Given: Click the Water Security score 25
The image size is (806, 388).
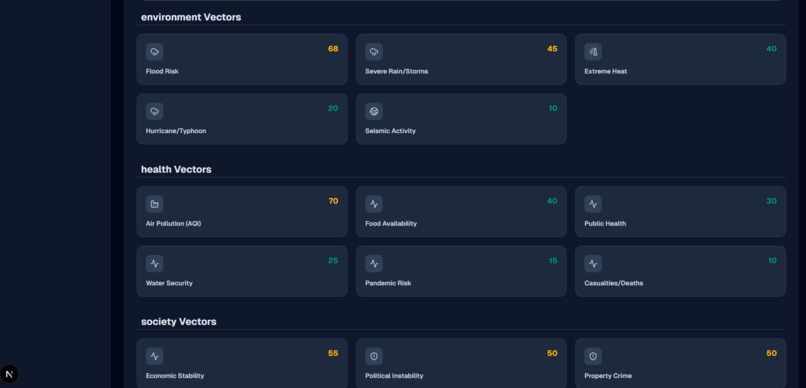Looking at the screenshot, I should (333, 261).
